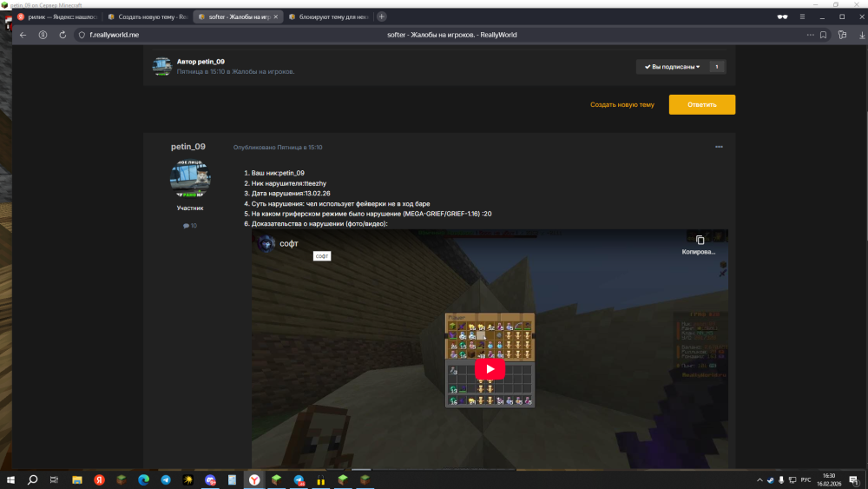868x489 pixels.
Task: Bookmark this page with the bookmark icon
Action: (823, 35)
